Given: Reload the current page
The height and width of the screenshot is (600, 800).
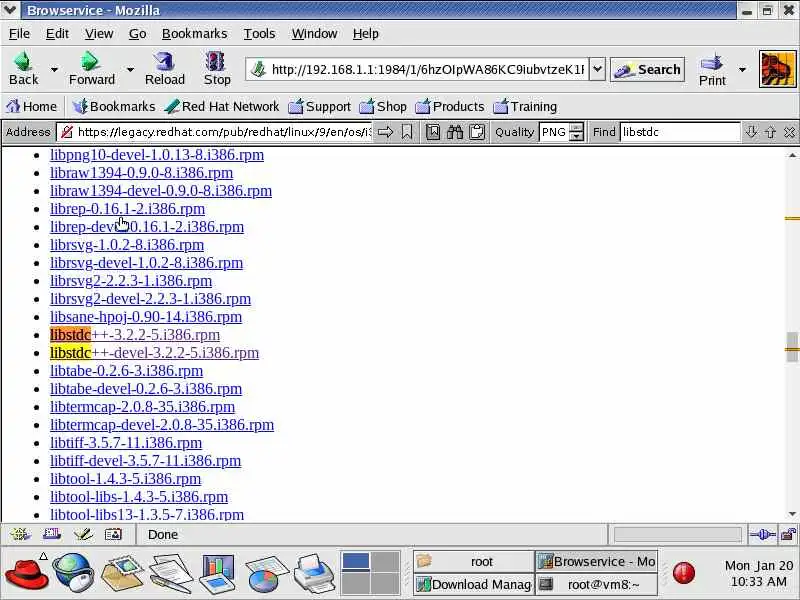Looking at the screenshot, I should 164,68.
